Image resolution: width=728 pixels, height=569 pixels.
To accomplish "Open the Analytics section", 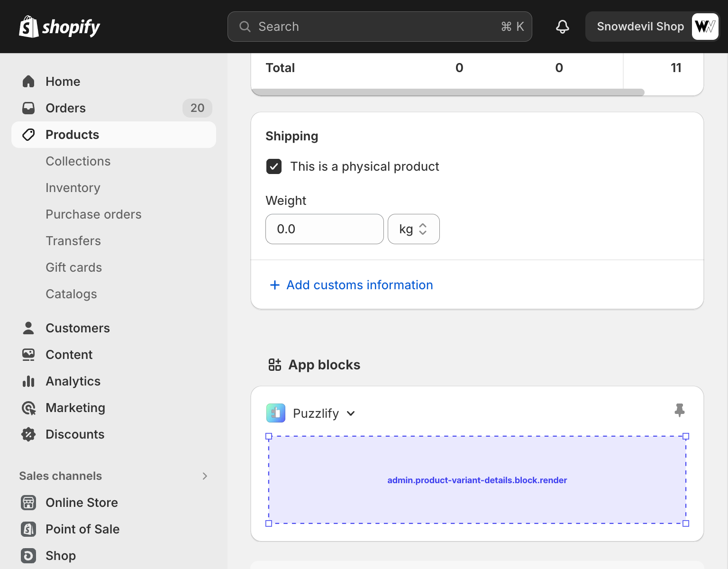I will 73,381.
